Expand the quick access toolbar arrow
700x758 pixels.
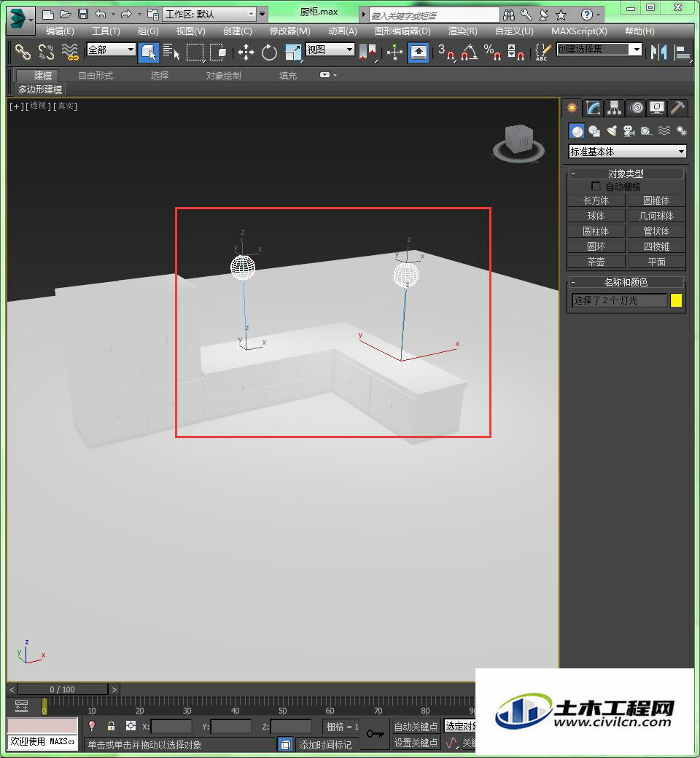click(x=262, y=14)
